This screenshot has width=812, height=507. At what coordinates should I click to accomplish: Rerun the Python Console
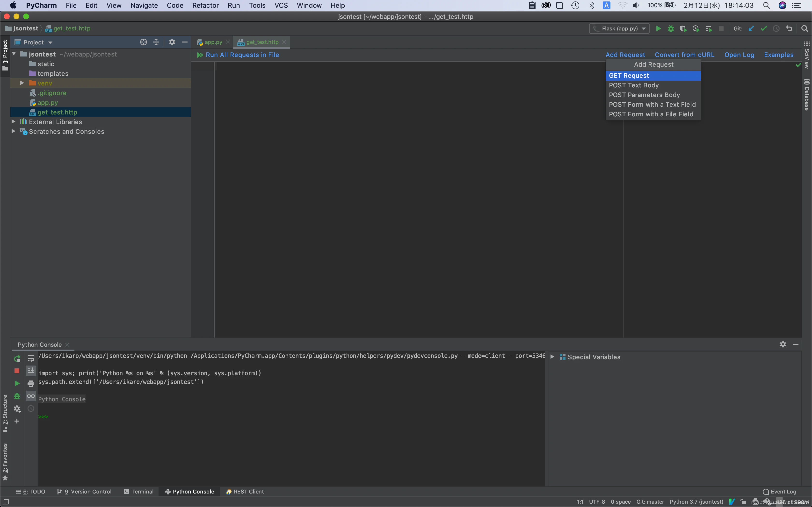[x=17, y=359]
